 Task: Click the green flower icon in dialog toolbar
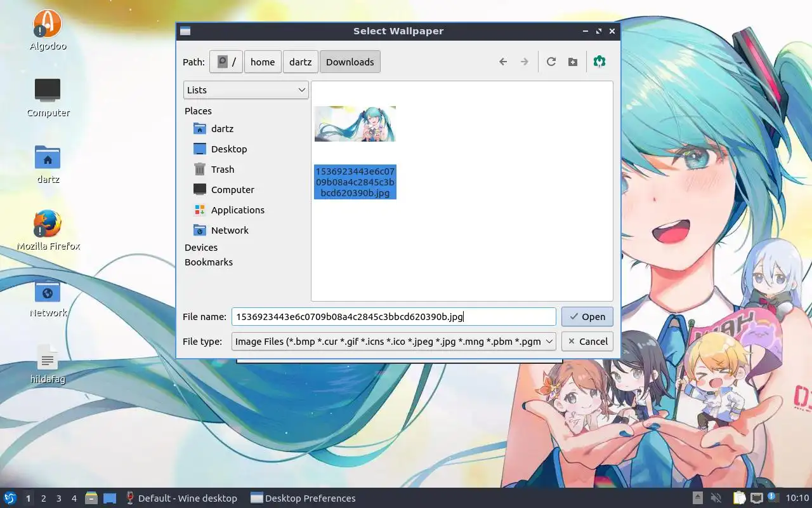click(x=599, y=62)
